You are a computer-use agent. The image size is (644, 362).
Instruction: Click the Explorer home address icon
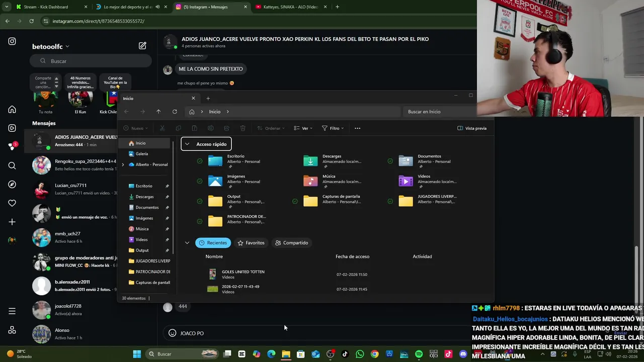point(192,112)
